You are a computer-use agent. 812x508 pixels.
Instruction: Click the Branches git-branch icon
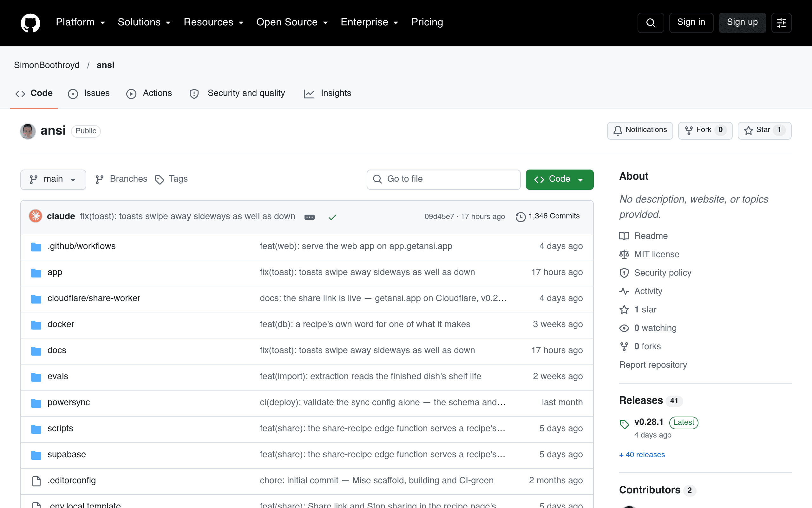pyautogui.click(x=99, y=179)
